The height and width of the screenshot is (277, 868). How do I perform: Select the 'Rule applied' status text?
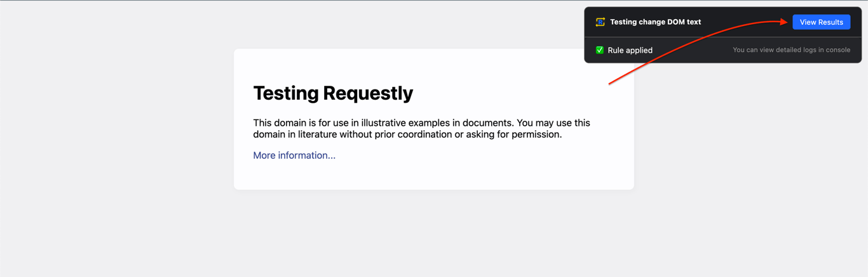(630, 50)
